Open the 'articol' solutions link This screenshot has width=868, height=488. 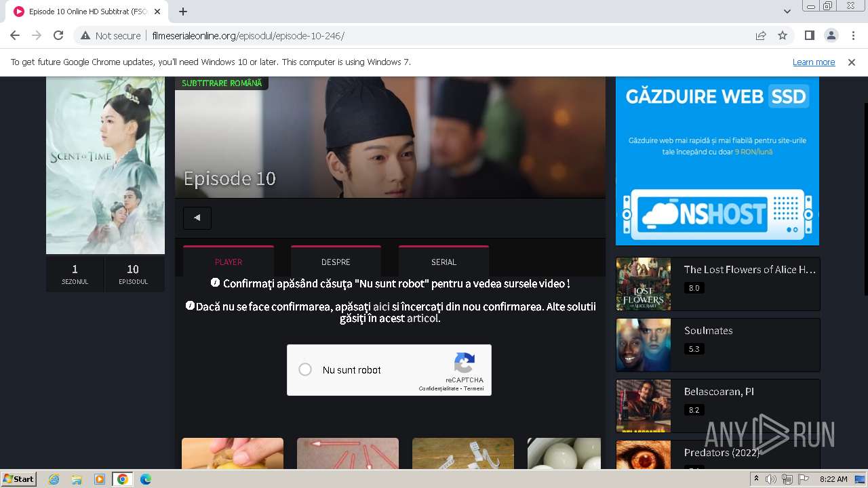(x=422, y=318)
